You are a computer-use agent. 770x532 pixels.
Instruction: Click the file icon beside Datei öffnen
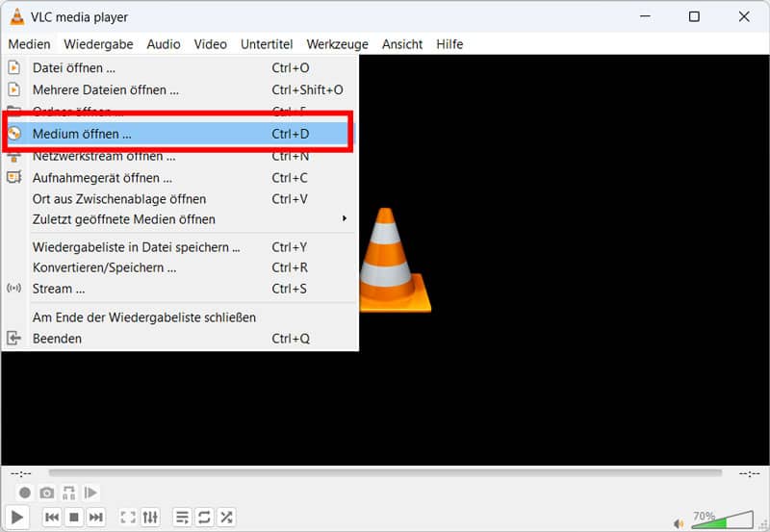click(x=14, y=67)
